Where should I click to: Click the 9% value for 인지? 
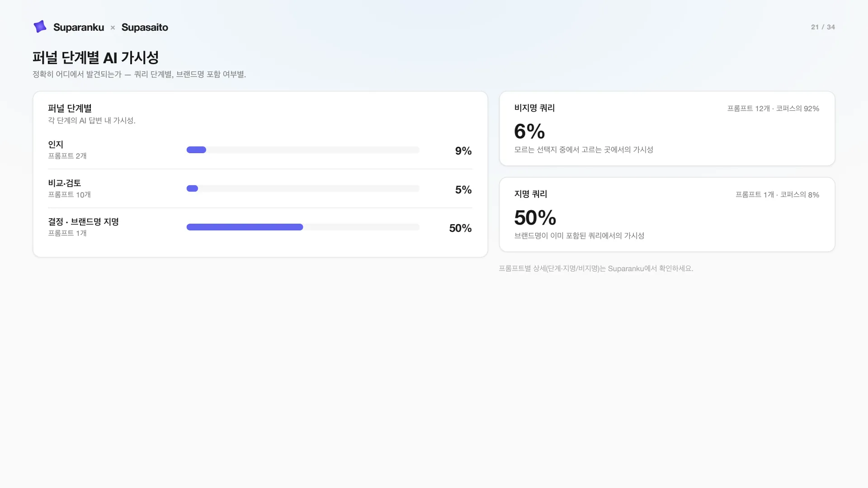463,151
